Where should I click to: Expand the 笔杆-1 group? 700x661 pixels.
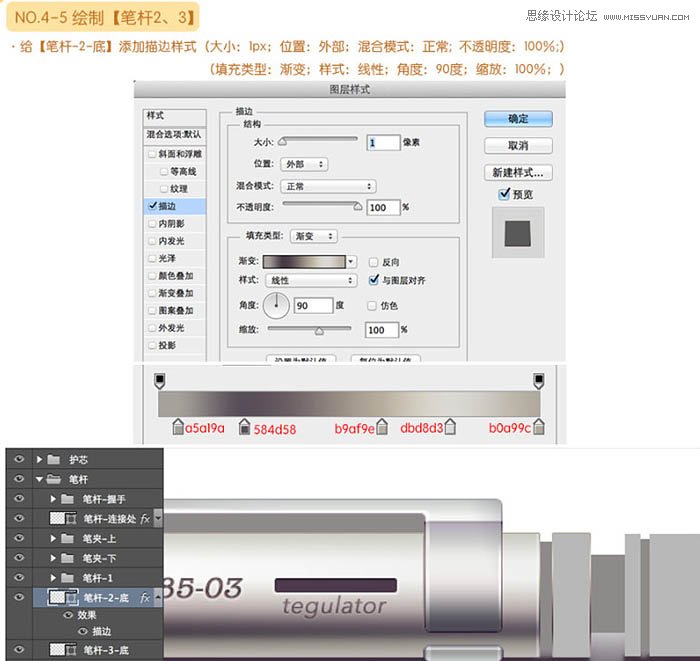(53, 578)
